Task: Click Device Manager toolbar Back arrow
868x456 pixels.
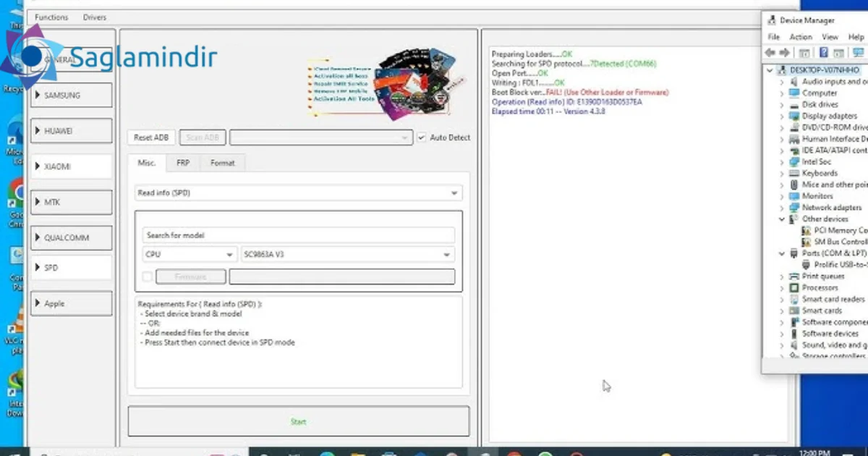Action: click(771, 53)
